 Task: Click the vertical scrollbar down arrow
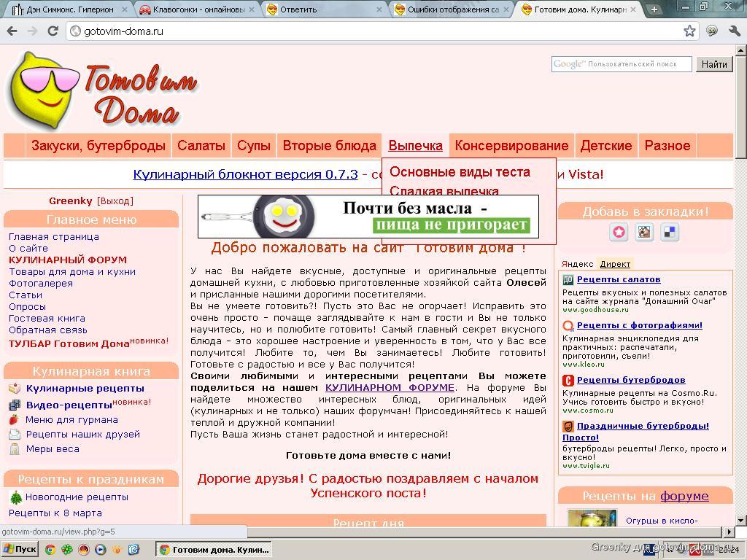click(x=741, y=521)
